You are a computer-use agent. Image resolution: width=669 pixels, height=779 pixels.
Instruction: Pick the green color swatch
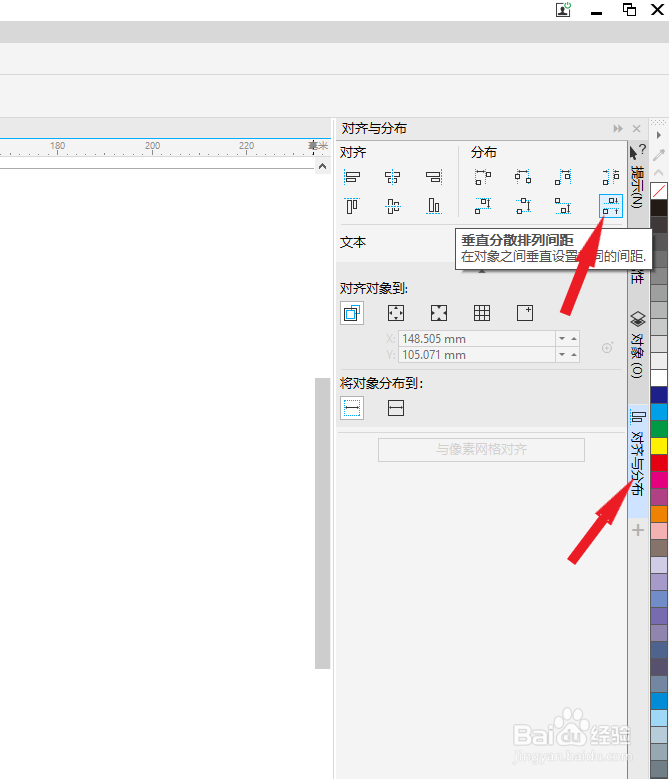[x=659, y=429]
